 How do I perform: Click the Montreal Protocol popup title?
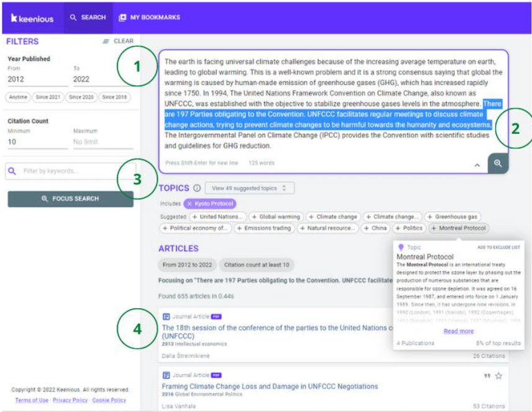coord(425,257)
